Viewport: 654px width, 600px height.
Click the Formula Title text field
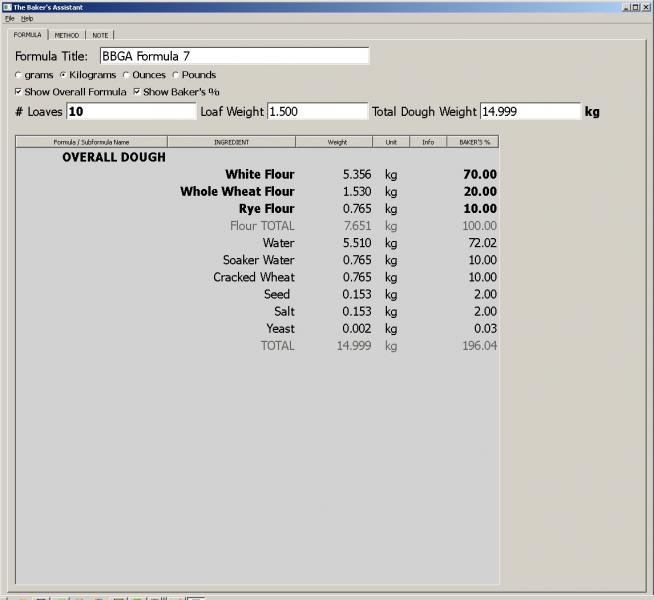click(x=233, y=56)
